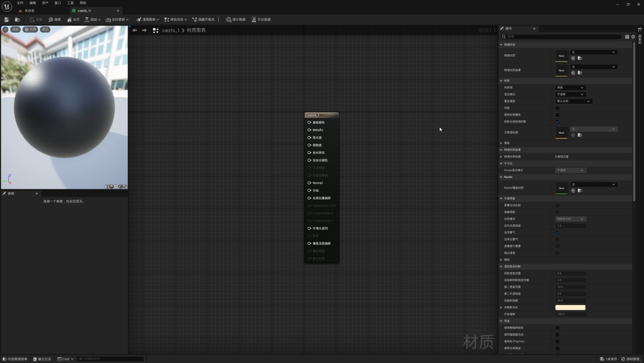Viewport: 644px width, 363px height.
Task: Toggle use with particle Sprites checkbox
Action: coord(558,342)
